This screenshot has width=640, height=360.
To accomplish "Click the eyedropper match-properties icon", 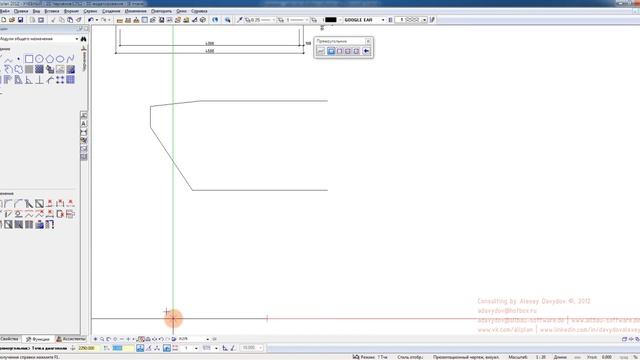I will (x=240, y=20).
